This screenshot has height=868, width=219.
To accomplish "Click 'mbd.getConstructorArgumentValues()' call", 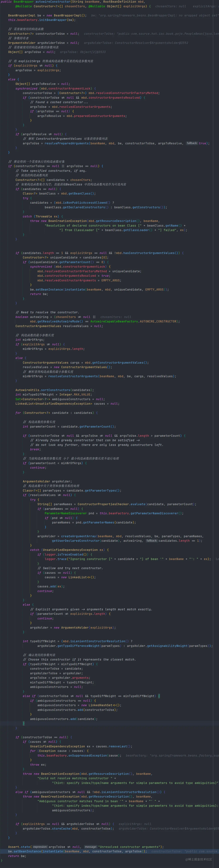I will (117, 362).
